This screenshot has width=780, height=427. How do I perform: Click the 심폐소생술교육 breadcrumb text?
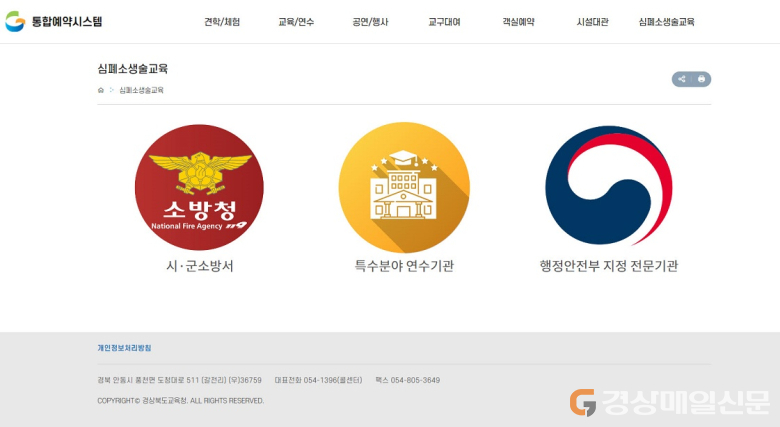(141, 90)
